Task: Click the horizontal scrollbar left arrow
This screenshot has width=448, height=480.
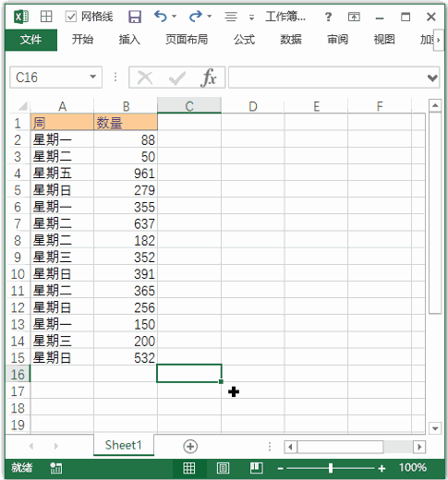Action: pos(290,447)
